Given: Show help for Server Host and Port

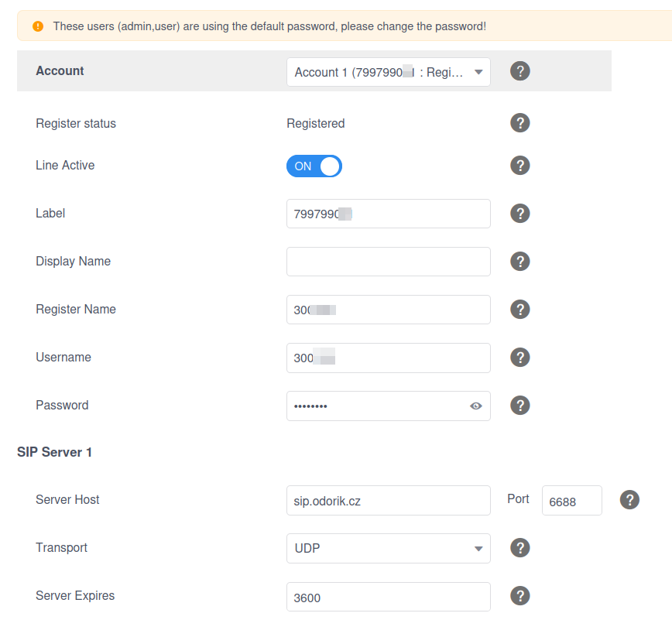Looking at the screenshot, I should coord(629,500).
